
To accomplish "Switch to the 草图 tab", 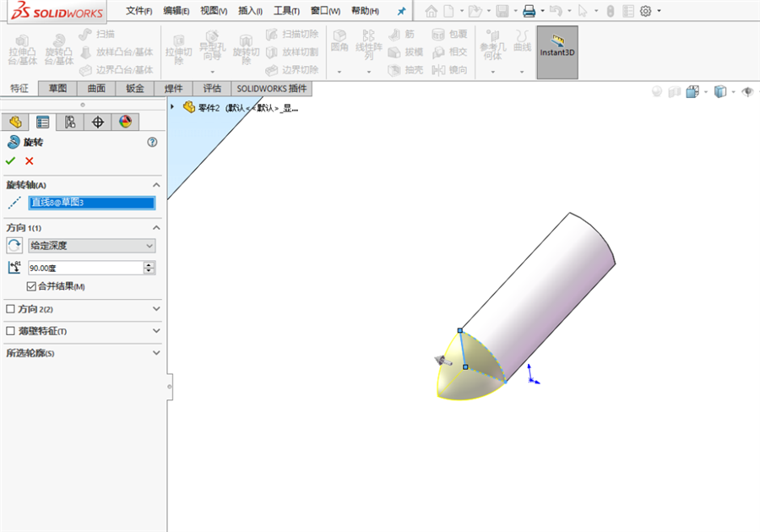I will coord(57,88).
